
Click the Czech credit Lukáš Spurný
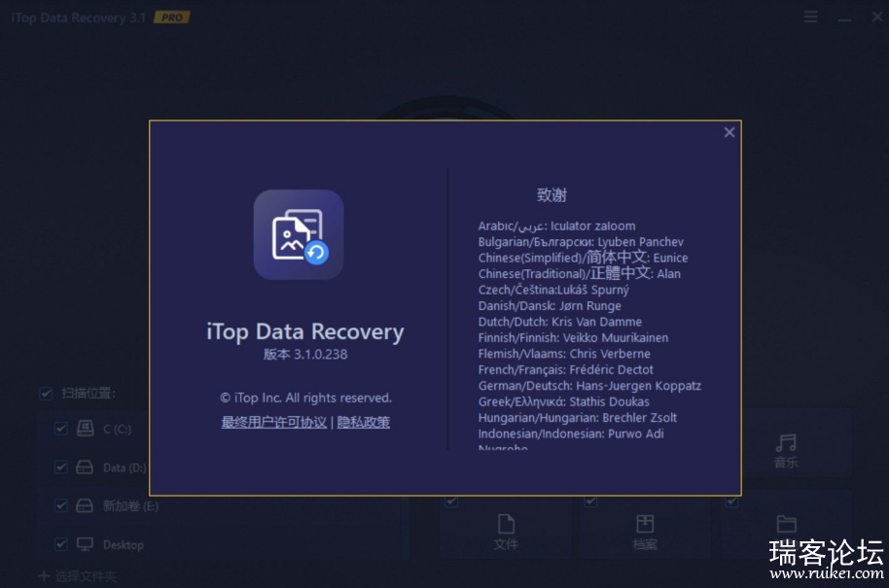click(x=553, y=290)
